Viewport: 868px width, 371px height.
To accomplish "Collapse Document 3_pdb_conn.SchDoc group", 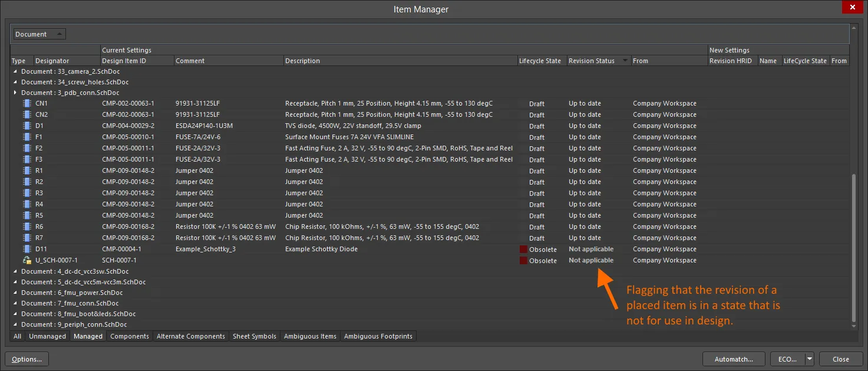I will pyautogui.click(x=16, y=93).
